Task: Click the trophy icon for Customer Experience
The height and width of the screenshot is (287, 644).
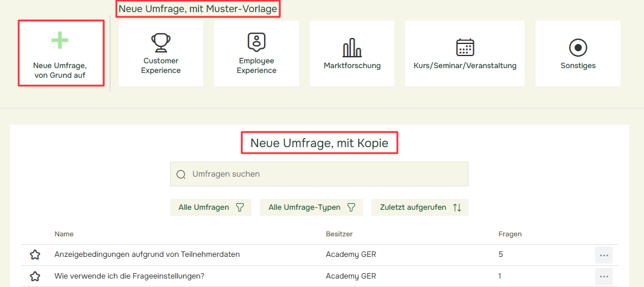Action: 160,43
